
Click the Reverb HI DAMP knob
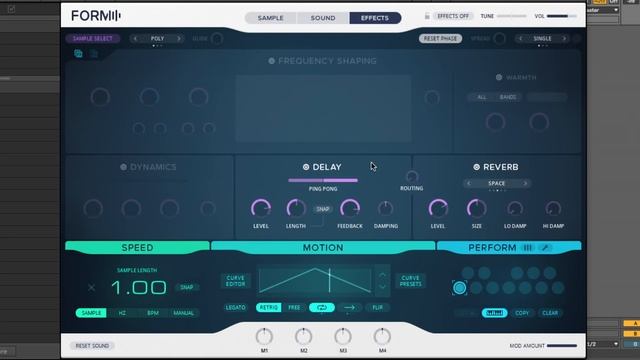[x=553, y=209]
